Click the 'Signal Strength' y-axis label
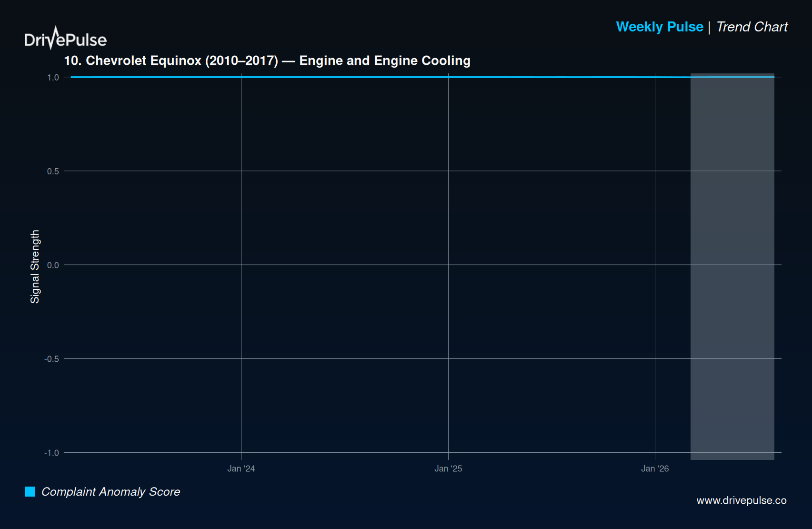 (35, 266)
